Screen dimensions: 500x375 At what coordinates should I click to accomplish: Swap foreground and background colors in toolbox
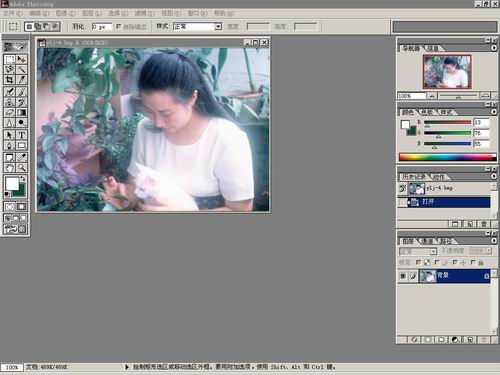(x=23, y=179)
